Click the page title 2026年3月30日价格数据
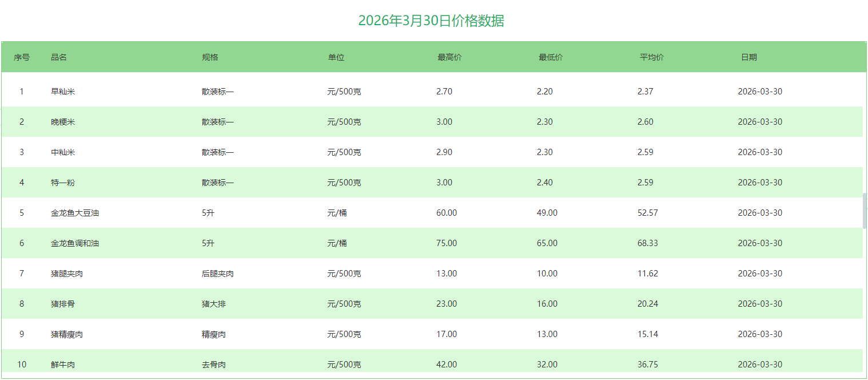 (x=431, y=21)
